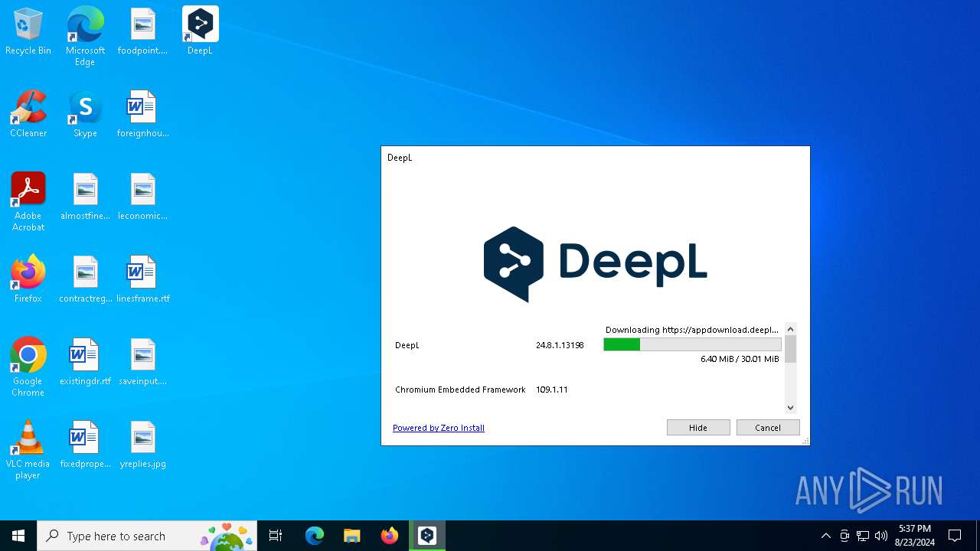Open the Windows Start menu
Image resolution: width=980 pixels, height=551 pixels.
18,536
